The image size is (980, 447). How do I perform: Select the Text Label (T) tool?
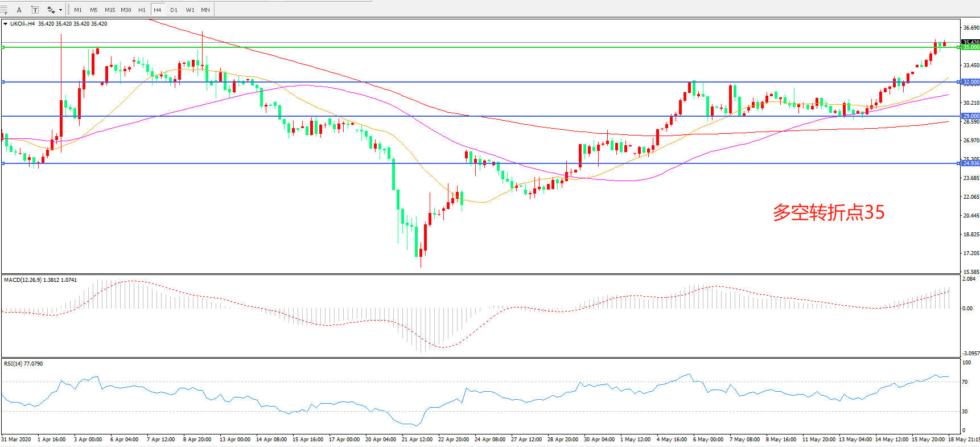pyautogui.click(x=35, y=10)
